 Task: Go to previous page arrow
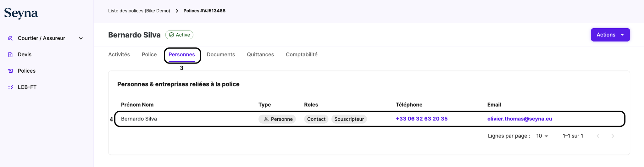click(x=598, y=136)
